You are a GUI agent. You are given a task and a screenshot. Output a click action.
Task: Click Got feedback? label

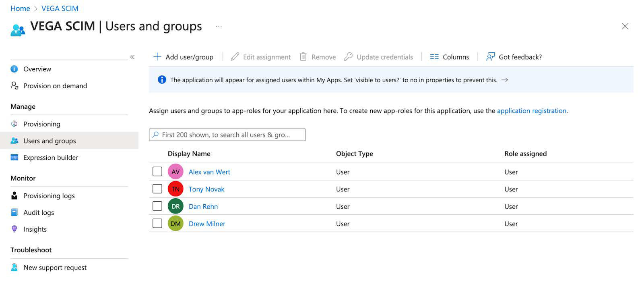(520, 57)
